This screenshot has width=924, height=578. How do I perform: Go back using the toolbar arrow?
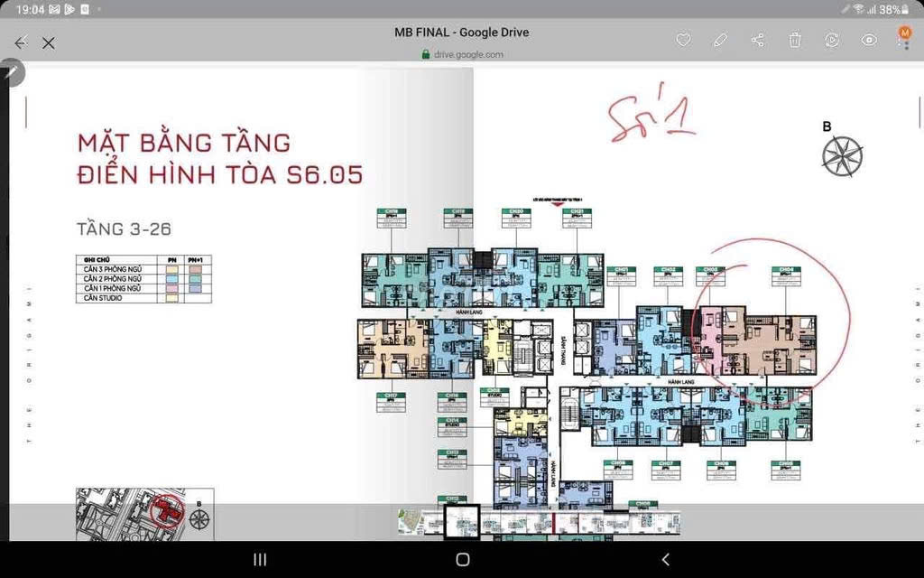tap(21, 42)
